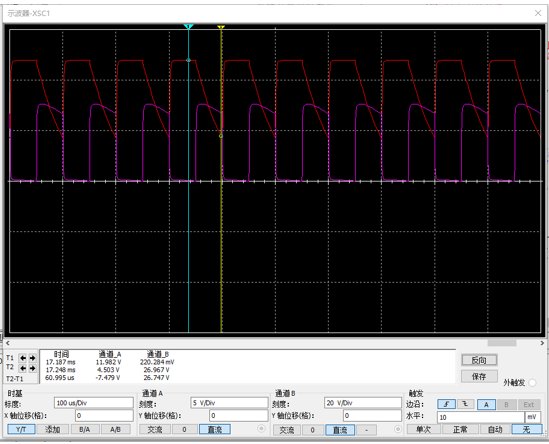
Task: Select Y/T timebase display mode
Action: pos(21,429)
